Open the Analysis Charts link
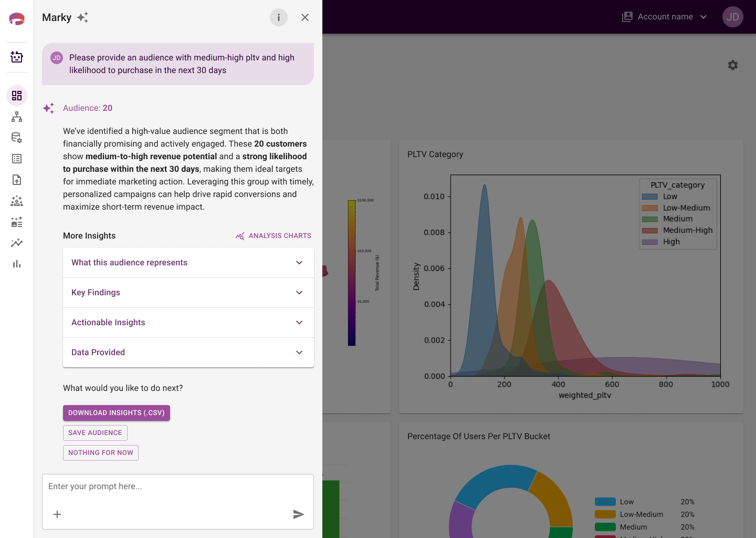This screenshot has width=756, height=538. point(274,236)
